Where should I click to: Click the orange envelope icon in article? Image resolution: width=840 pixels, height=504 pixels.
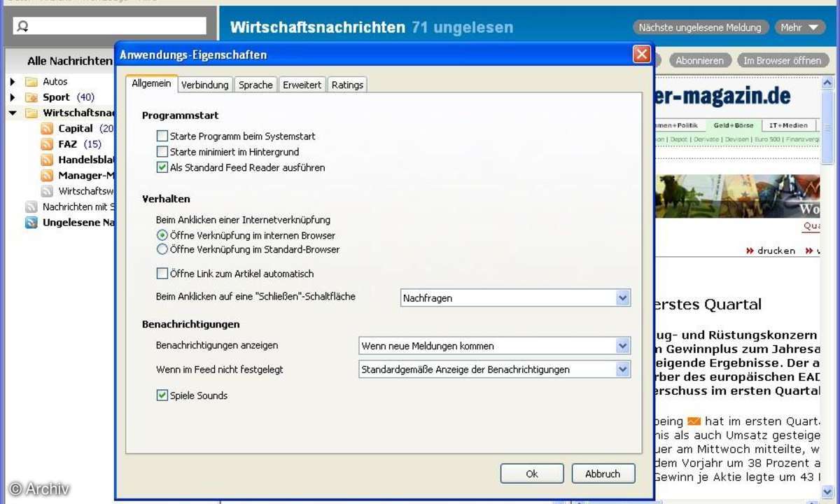pyautogui.click(x=694, y=421)
